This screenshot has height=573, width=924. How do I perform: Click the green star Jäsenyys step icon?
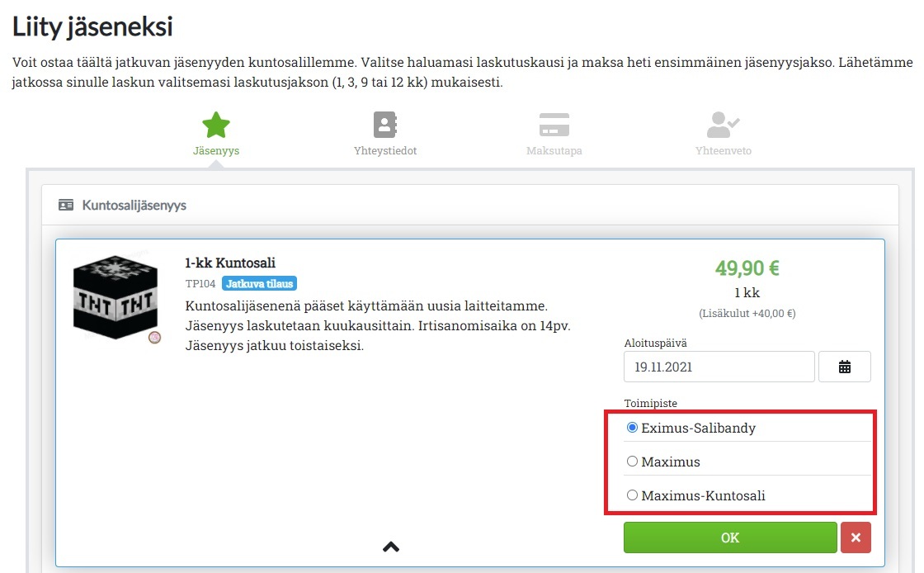click(216, 125)
